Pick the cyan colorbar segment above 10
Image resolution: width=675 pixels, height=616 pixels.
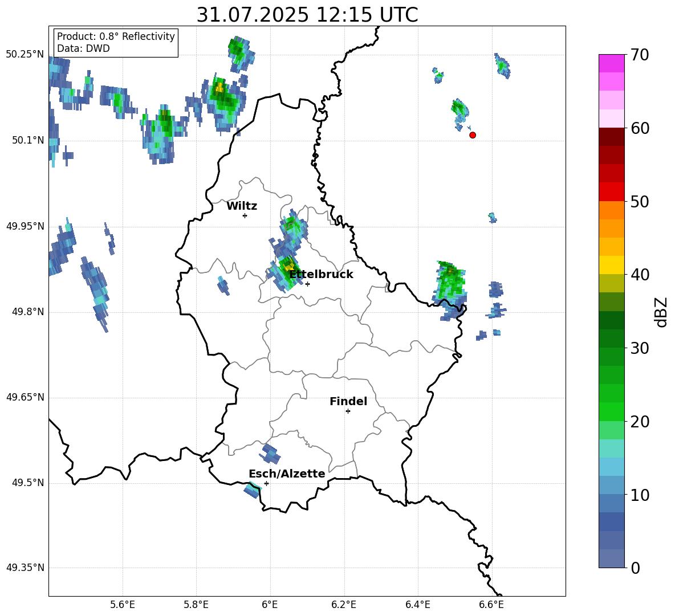coord(611,467)
